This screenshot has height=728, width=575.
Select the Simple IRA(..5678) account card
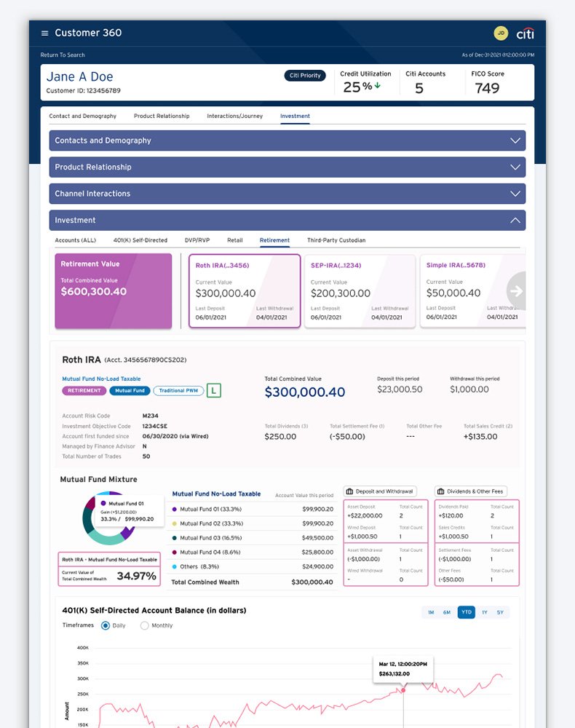[x=472, y=290]
